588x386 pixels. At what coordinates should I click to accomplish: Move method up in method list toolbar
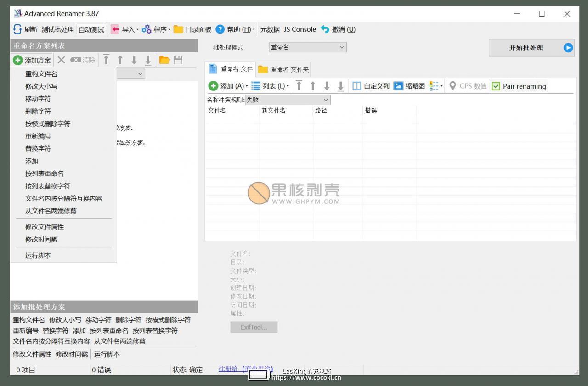pos(120,60)
